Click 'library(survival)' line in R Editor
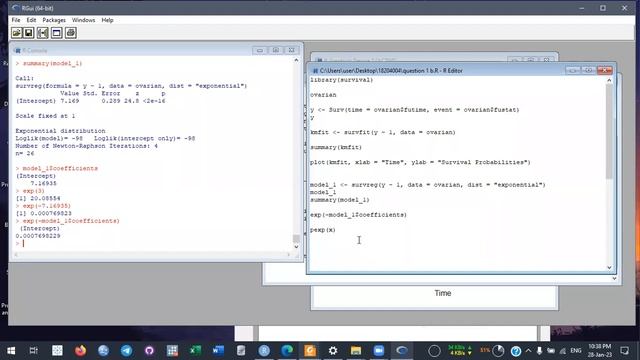 point(342,80)
